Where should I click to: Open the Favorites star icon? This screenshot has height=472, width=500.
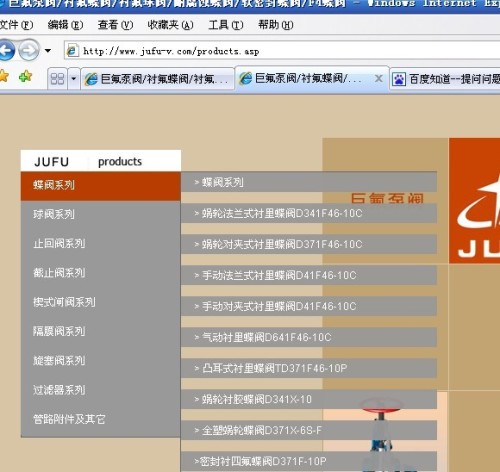(x=3, y=77)
